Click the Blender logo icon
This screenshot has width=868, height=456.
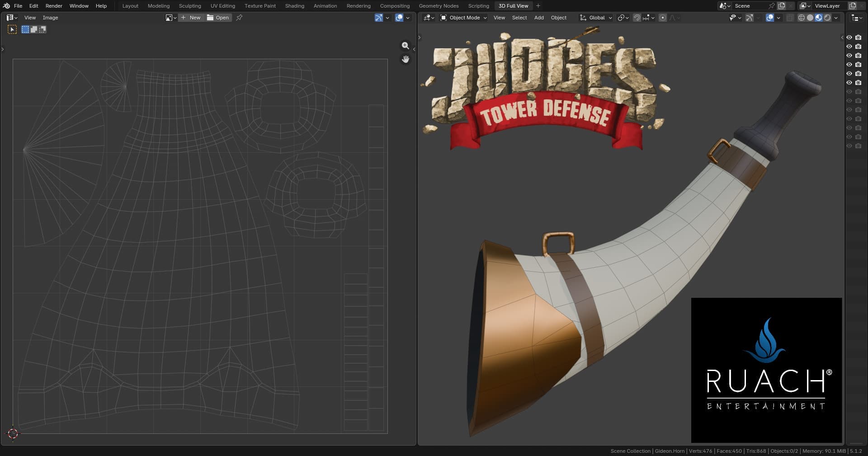point(6,6)
